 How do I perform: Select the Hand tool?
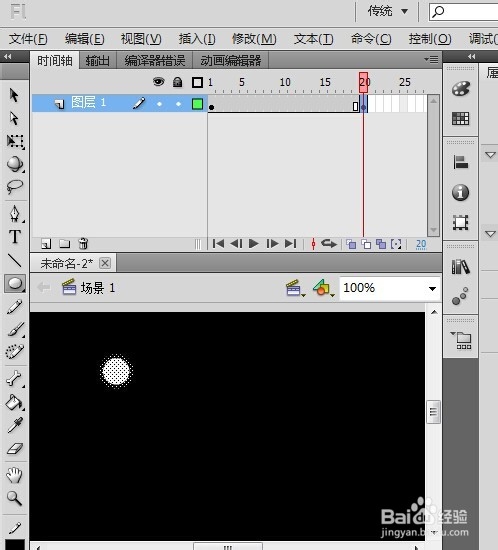(x=14, y=475)
